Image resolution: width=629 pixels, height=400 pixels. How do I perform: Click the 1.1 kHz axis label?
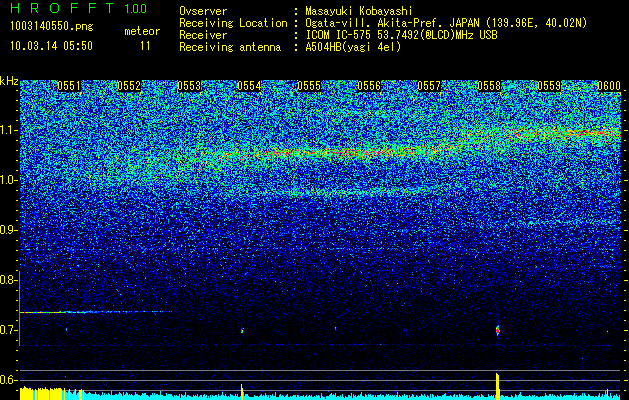(8, 130)
